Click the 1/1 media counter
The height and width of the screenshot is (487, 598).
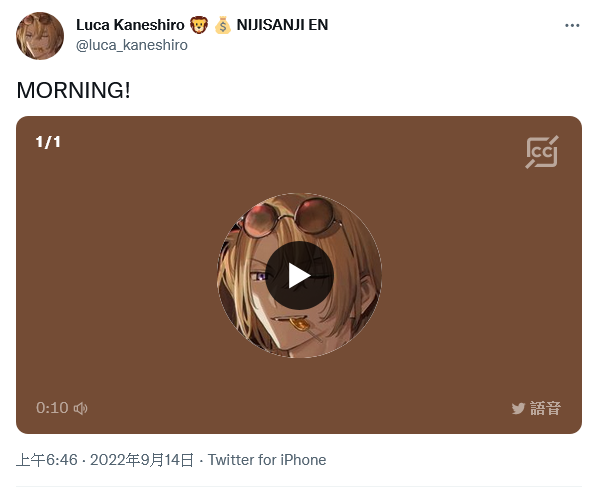[48, 142]
